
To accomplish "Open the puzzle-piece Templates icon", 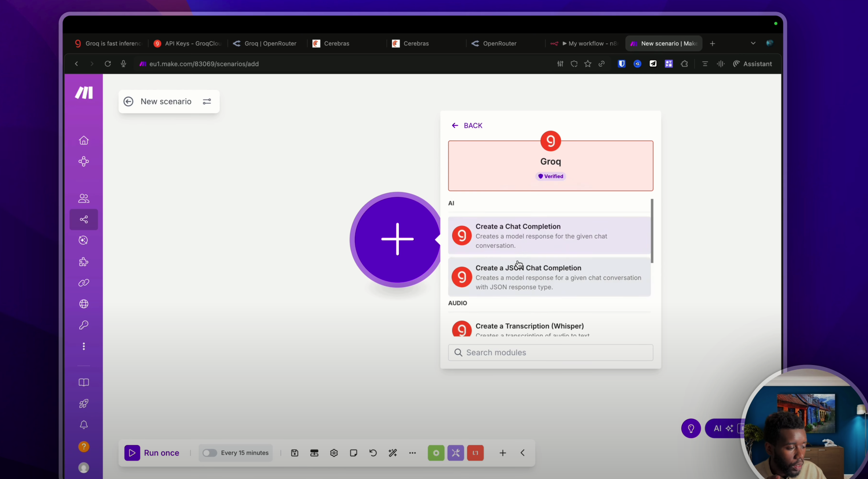I will click(84, 262).
